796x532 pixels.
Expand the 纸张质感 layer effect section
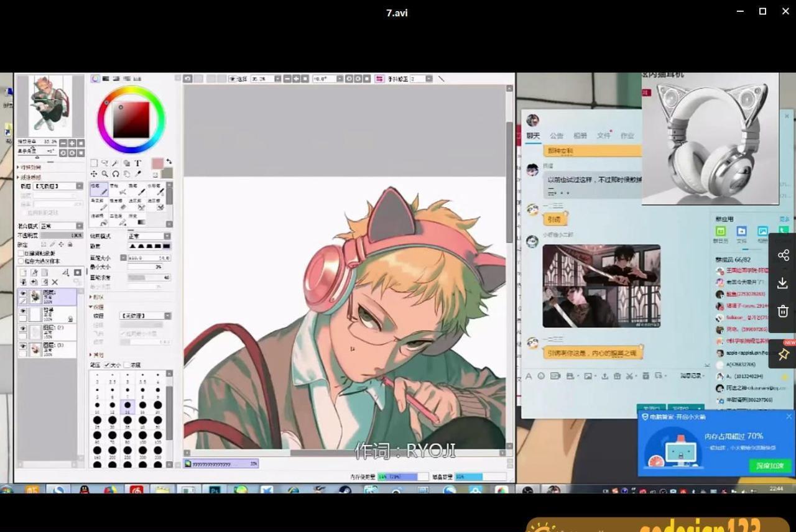coord(29,177)
